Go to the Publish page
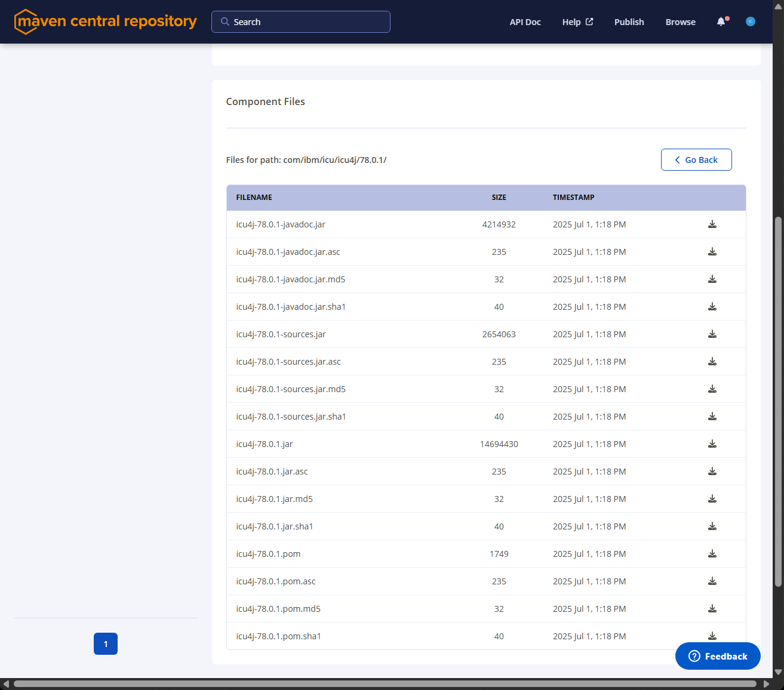784x690 pixels. [x=629, y=22]
